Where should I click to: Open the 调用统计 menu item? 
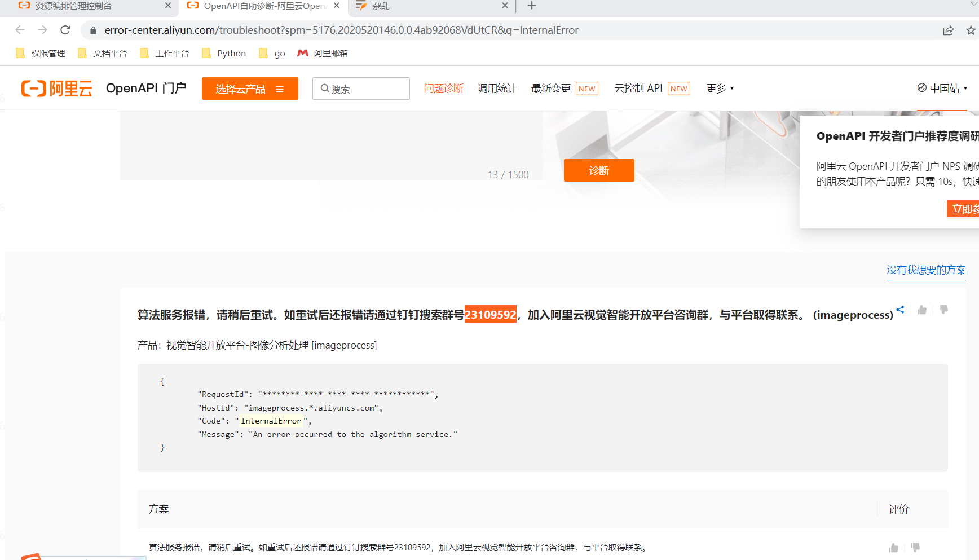click(497, 89)
